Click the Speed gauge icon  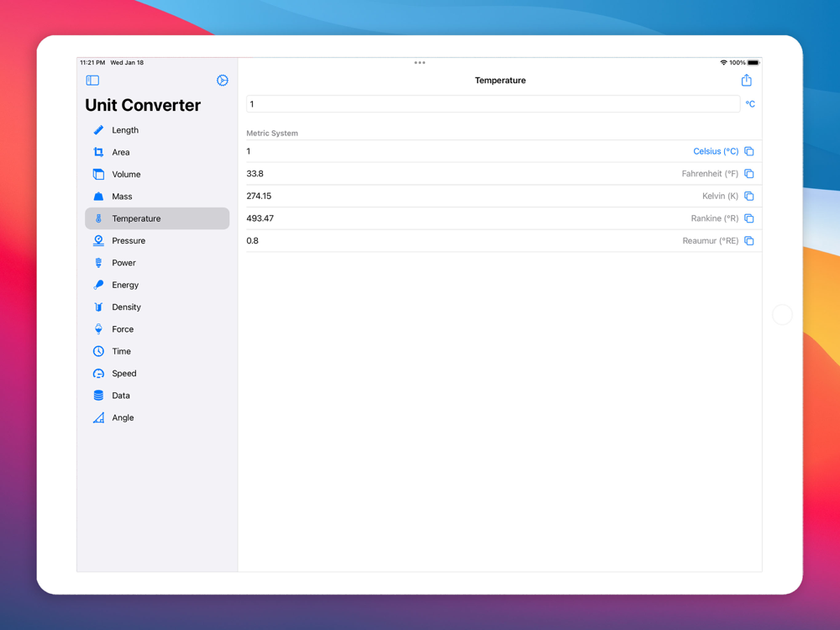98,374
